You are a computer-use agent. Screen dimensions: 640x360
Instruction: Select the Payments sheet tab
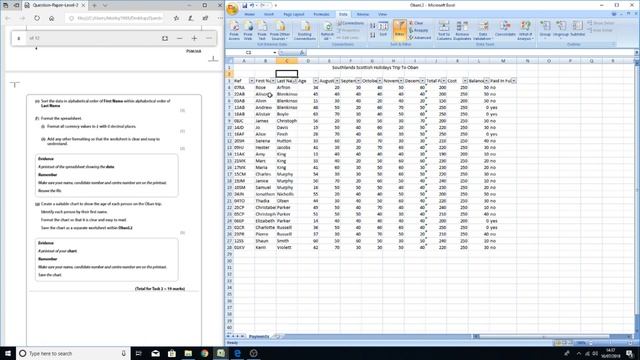tap(259, 336)
